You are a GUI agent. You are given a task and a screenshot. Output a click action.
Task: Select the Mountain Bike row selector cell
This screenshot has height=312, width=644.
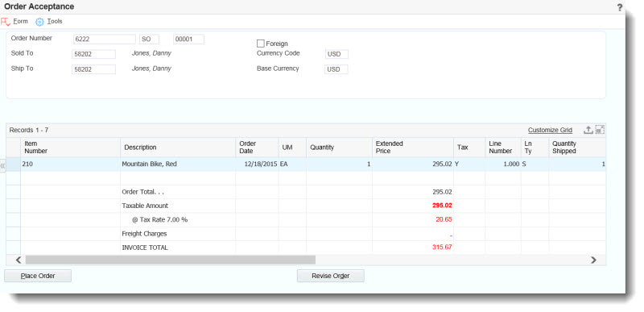tap(13, 164)
